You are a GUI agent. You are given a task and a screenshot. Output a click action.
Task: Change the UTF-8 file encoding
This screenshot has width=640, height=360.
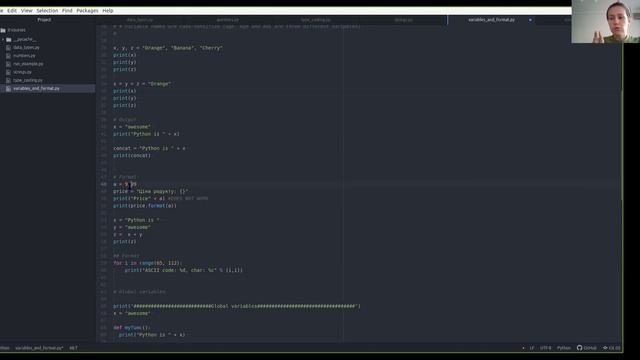click(x=545, y=348)
